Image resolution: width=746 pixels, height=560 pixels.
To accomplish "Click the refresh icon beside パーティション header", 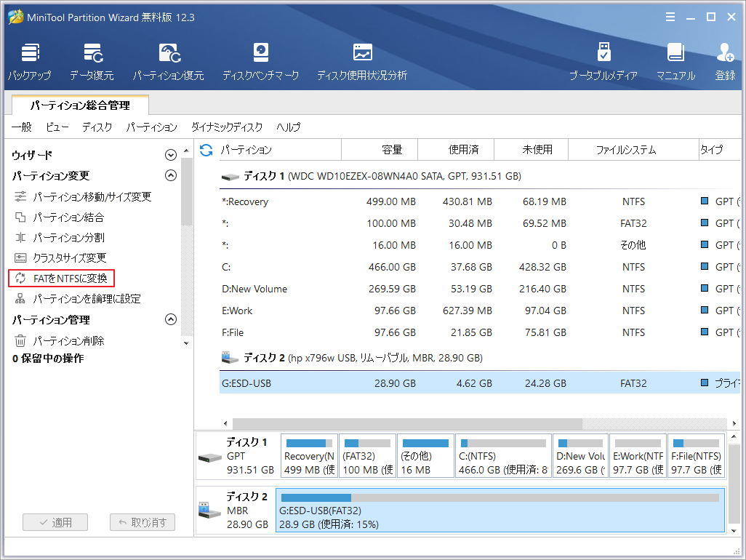I will tap(206, 150).
